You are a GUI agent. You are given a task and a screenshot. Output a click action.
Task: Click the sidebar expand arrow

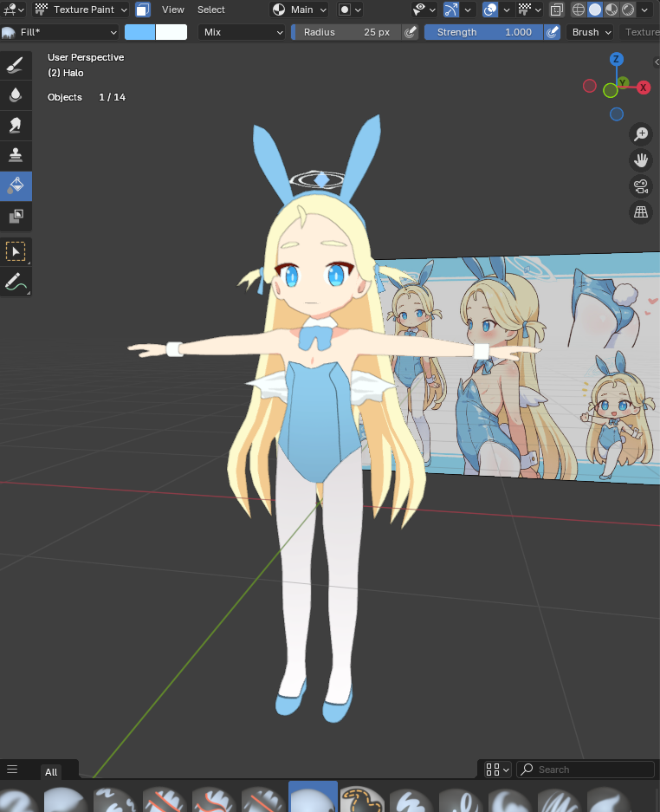657,62
